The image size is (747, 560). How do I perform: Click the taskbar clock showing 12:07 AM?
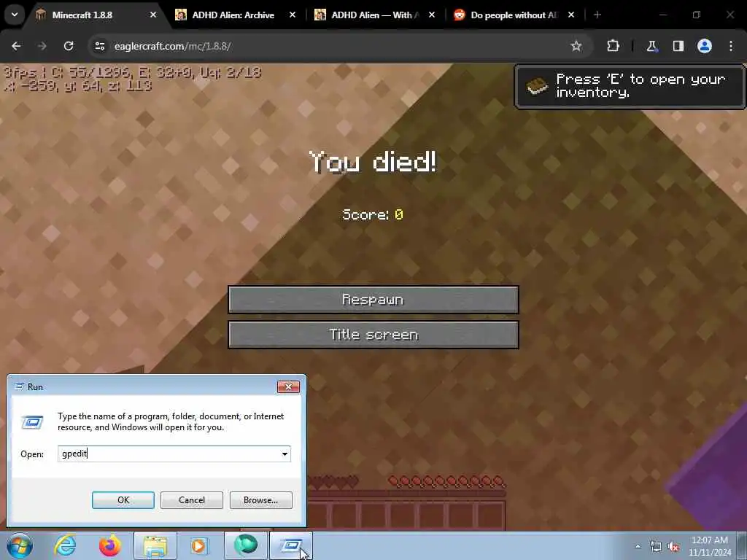point(709,545)
